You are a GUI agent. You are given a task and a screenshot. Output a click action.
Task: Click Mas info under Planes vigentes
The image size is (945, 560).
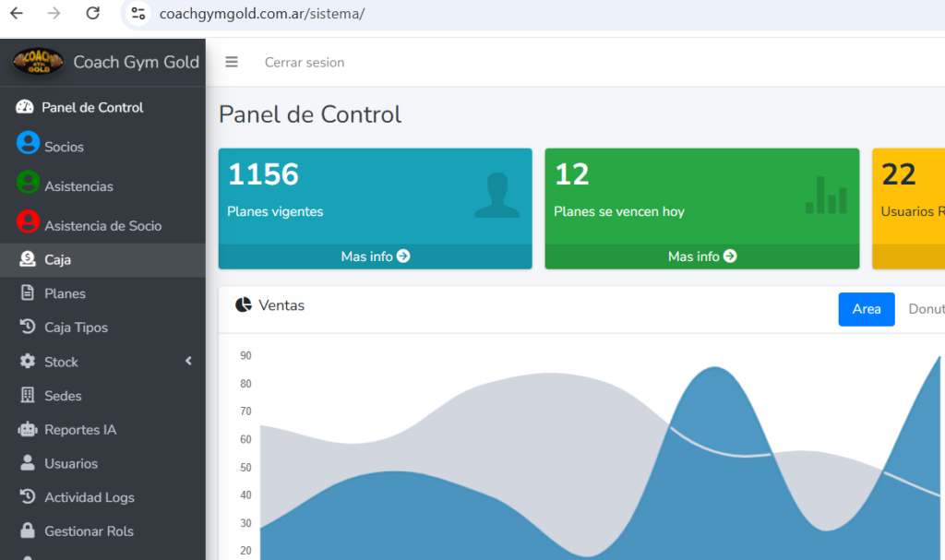[375, 256]
